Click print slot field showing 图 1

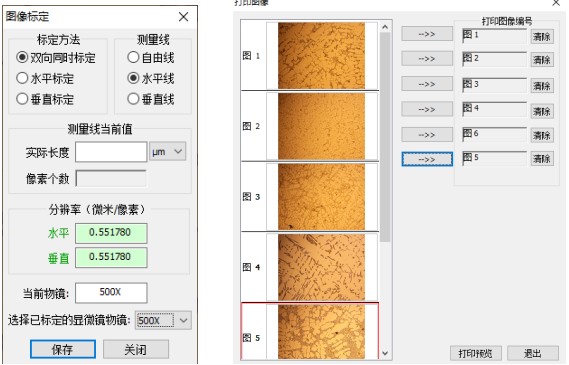point(495,36)
